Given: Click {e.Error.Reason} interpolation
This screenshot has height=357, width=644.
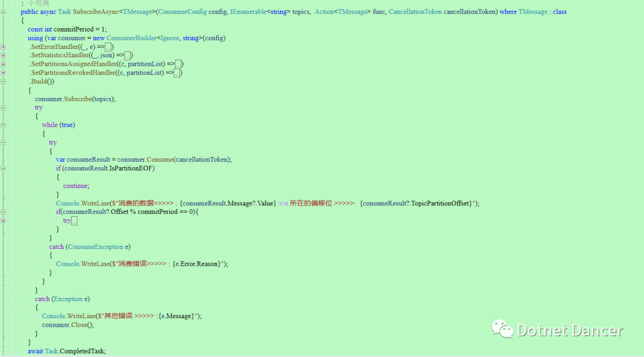Looking at the screenshot, I should 197,264.
